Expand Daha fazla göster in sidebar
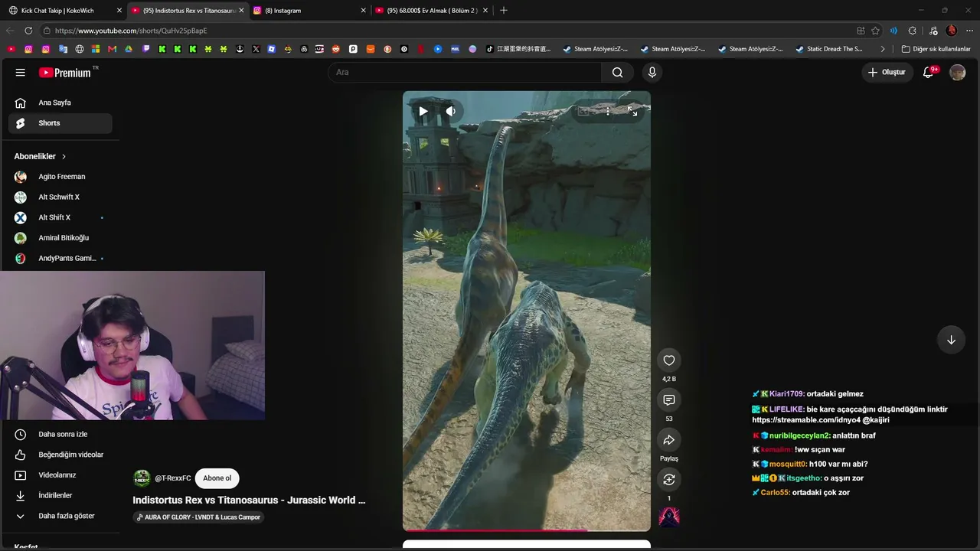Screen dimensions: 980x551 click(60, 516)
